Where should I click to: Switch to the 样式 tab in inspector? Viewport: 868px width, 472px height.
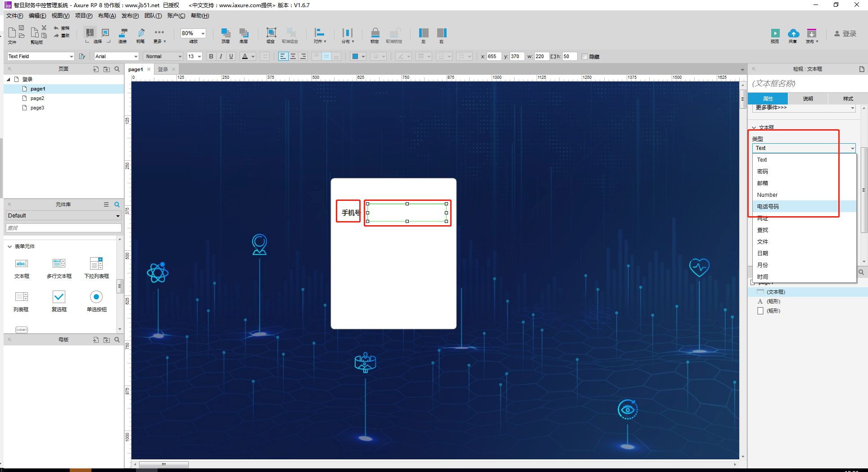[x=848, y=99]
